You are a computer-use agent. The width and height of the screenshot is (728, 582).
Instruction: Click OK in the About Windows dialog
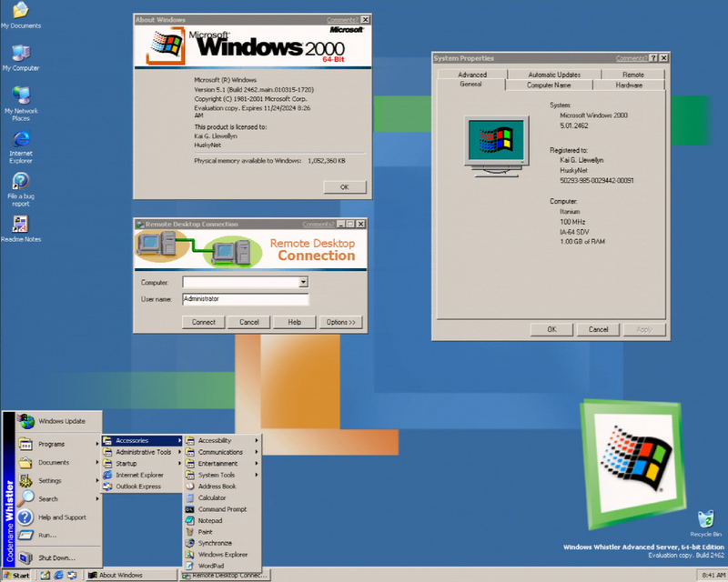344,186
